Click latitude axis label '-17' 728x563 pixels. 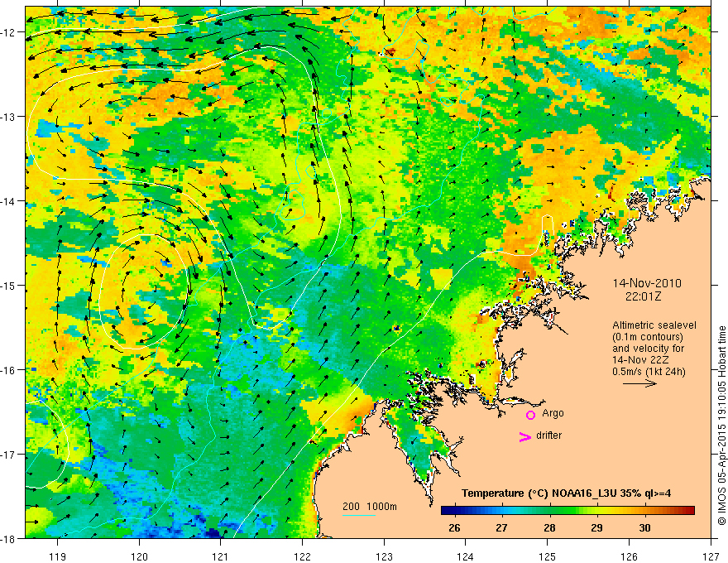pyautogui.click(x=9, y=455)
